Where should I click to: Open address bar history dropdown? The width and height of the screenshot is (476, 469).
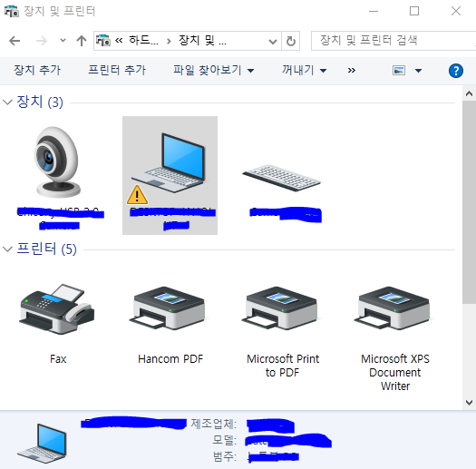click(273, 41)
